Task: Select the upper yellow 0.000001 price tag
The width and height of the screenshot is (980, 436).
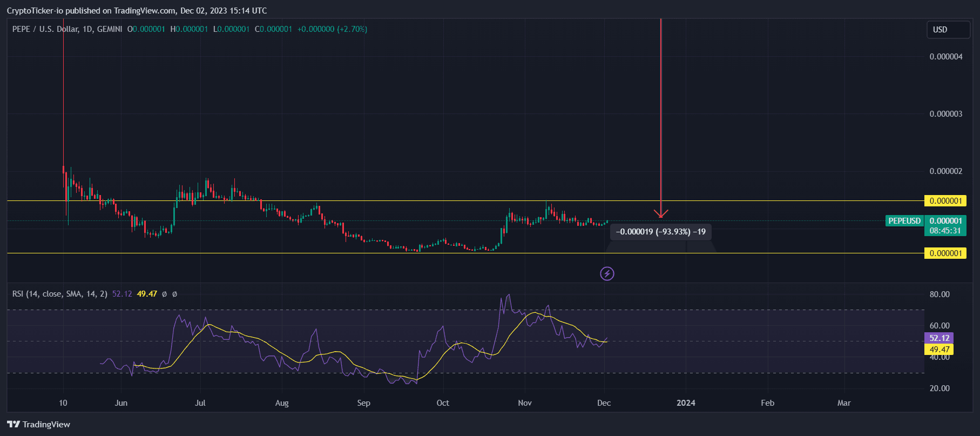Action: (x=945, y=201)
